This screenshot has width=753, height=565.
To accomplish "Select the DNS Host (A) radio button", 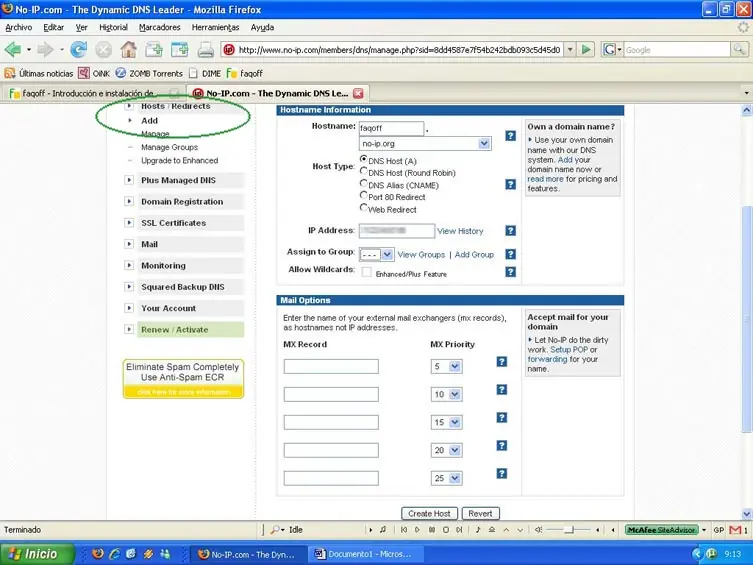I will (364, 159).
